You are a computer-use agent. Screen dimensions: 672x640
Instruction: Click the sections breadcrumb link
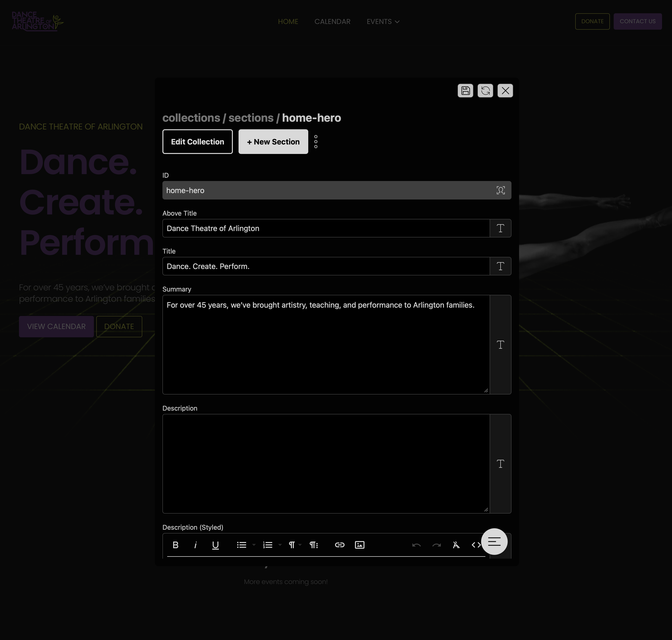(251, 118)
